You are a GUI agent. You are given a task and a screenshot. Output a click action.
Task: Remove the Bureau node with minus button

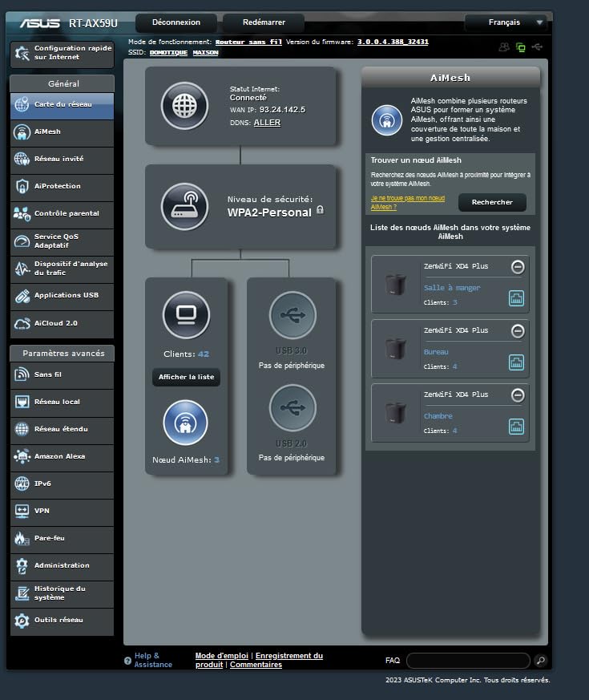pyautogui.click(x=518, y=331)
